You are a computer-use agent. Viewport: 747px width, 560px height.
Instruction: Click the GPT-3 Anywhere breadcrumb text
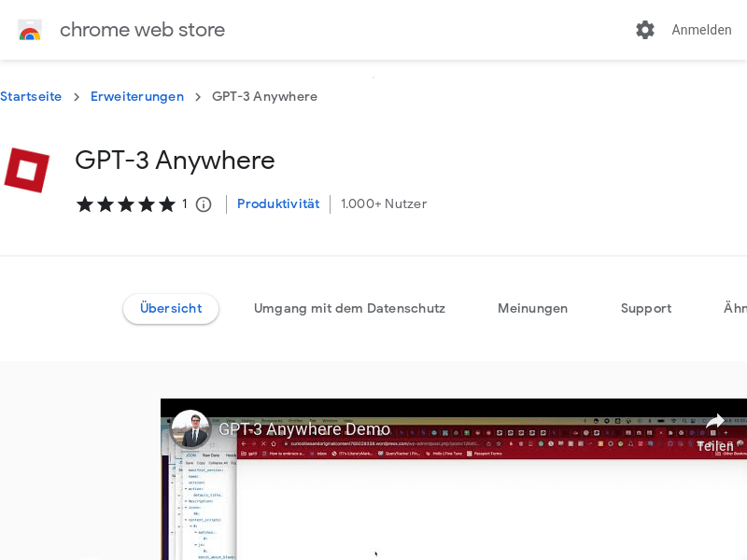264,97
